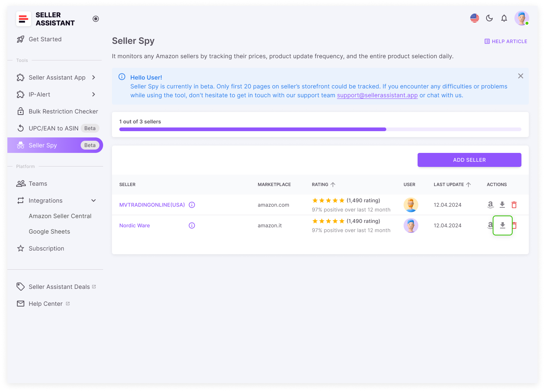
Task: Delete the Nordic Ware seller with trash icon
Action: coord(514,225)
